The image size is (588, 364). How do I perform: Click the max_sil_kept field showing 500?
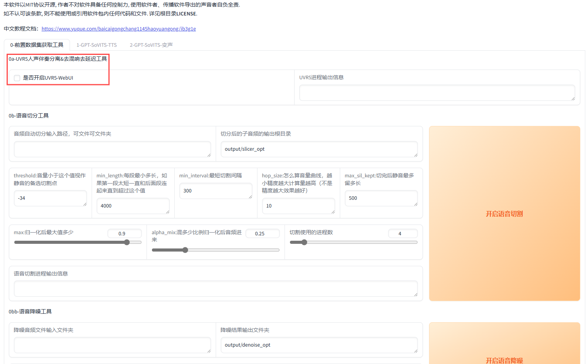(381, 198)
